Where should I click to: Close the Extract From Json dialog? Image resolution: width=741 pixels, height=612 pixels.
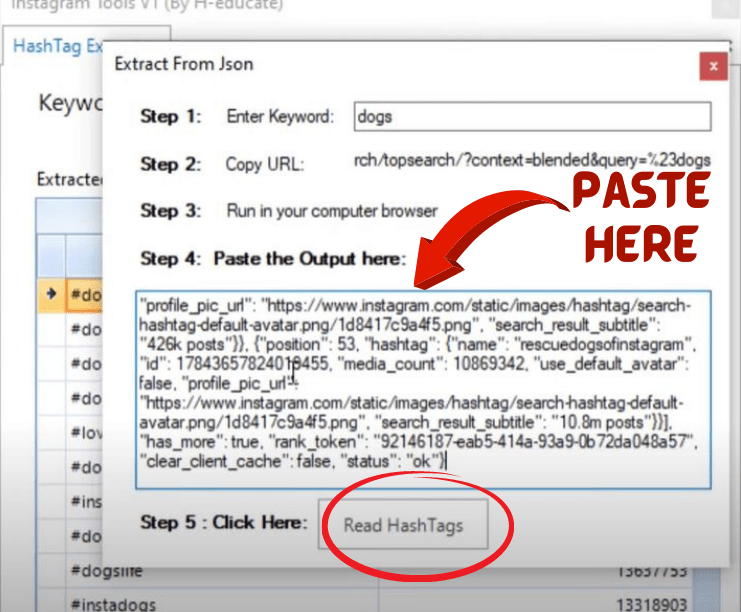point(713,67)
